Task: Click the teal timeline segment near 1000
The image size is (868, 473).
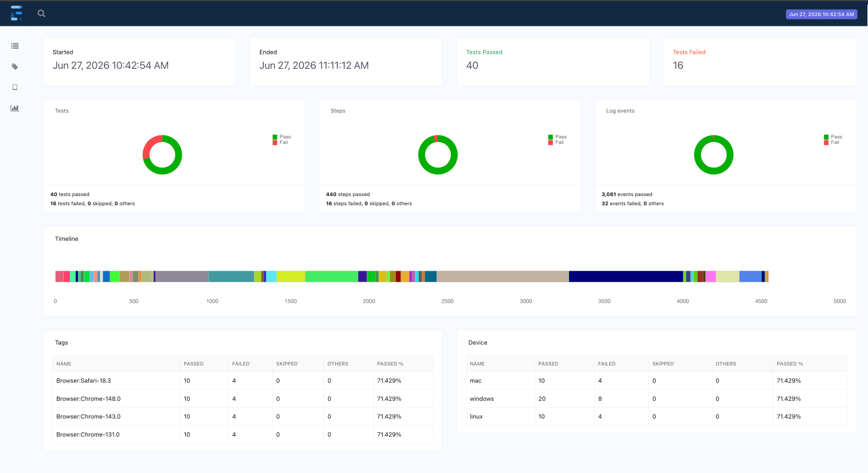Action: (x=231, y=276)
